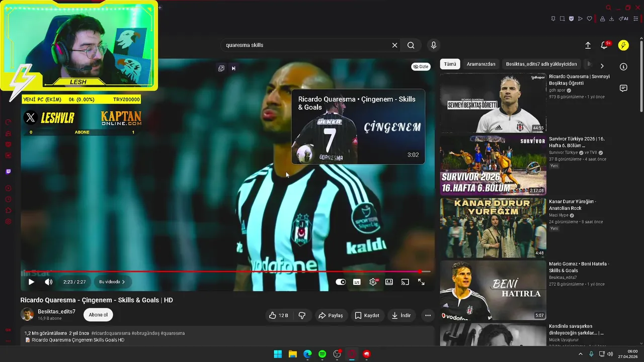Viewport: 644px width, 362px height.
Task: Play the video with the play button
Action: click(31, 282)
